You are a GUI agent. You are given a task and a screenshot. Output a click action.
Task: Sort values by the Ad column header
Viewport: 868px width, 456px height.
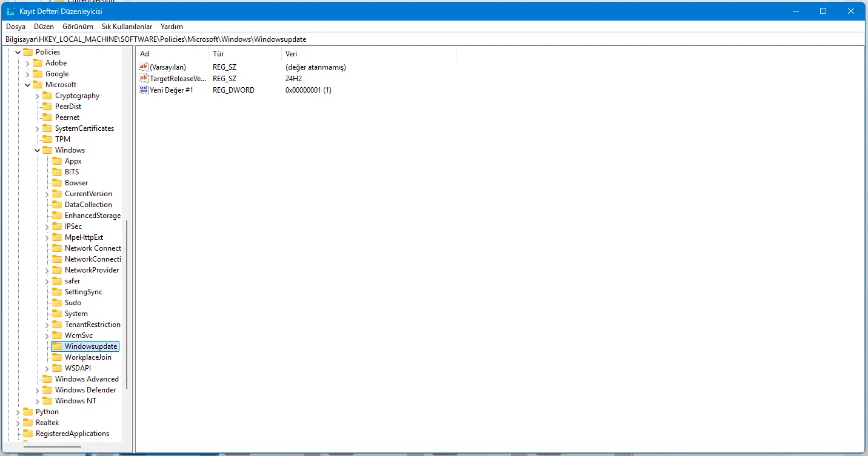[x=172, y=54]
